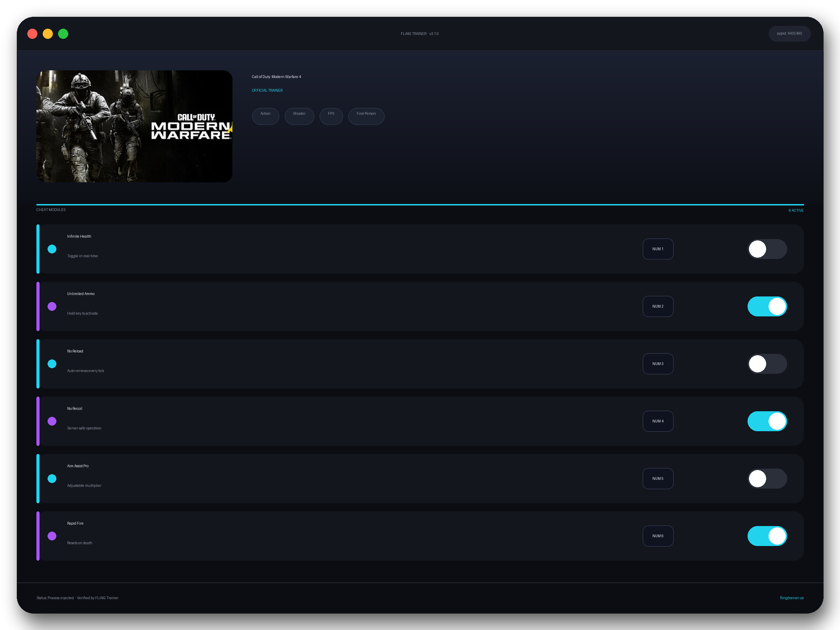
Task: Open the flingtrainer.us link
Action: pyautogui.click(x=791, y=598)
